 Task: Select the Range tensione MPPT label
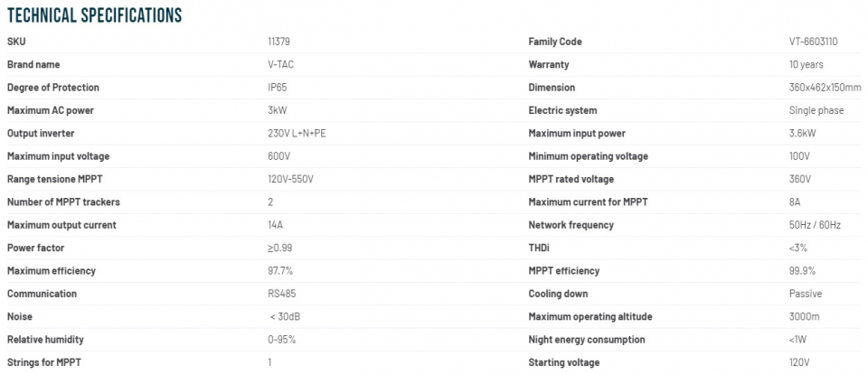coord(53,179)
